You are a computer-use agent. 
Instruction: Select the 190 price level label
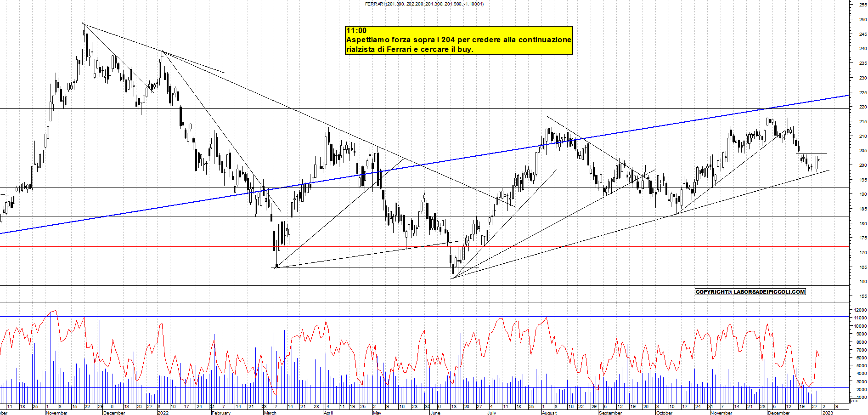point(863,194)
